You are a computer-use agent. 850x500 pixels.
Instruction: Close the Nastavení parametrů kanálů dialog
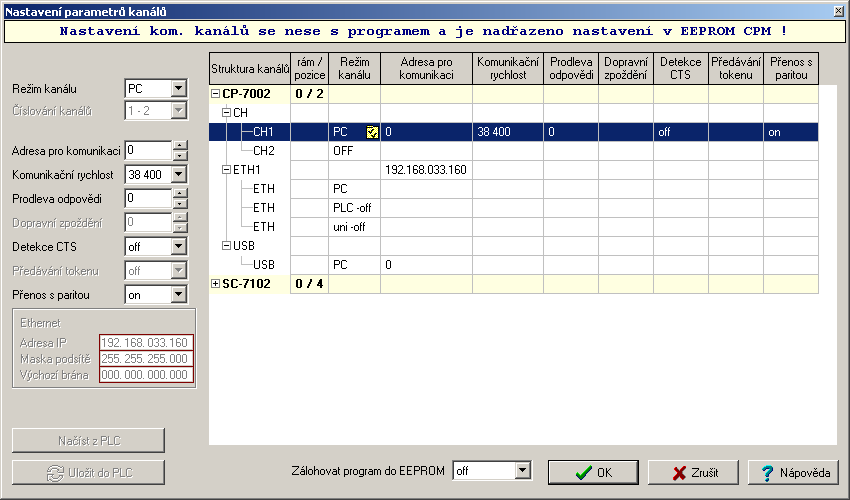[x=839, y=11]
